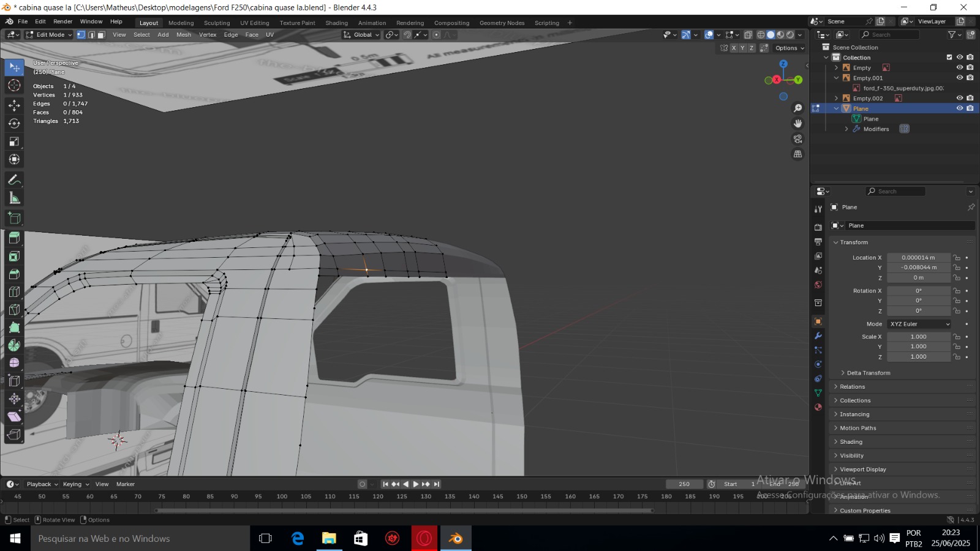Viewport: 980px width, 551px height.
Task: Open the Output properties tab
Action: (818, 242)
